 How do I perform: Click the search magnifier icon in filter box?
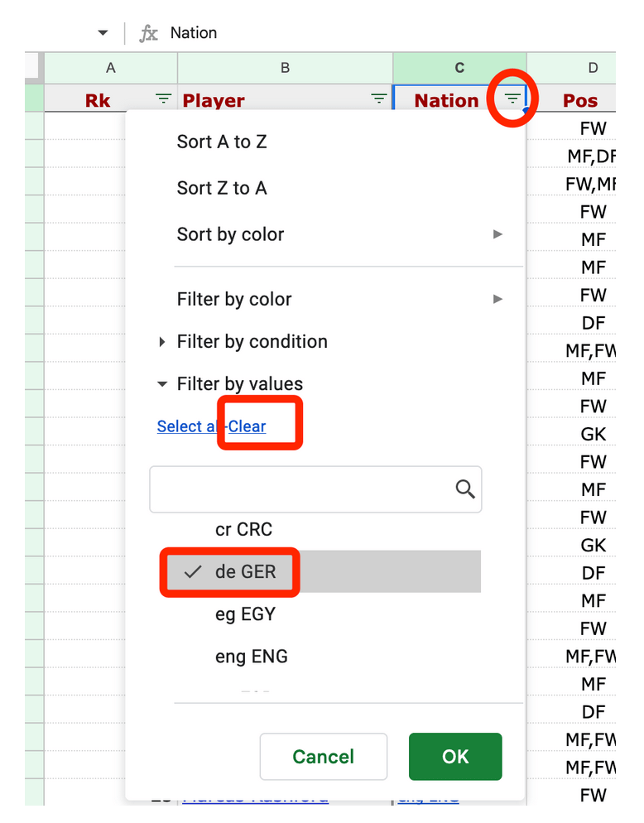click(x=465, y=489)
